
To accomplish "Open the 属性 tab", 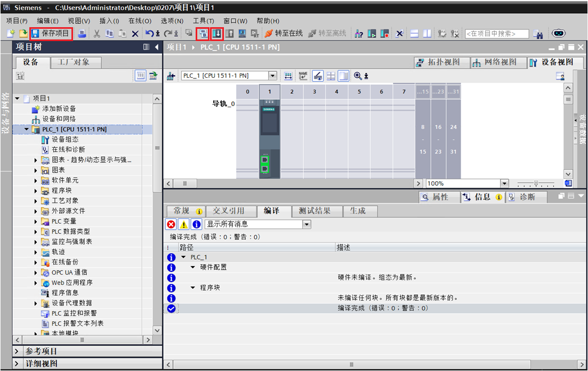I will (x=439, y=197).
